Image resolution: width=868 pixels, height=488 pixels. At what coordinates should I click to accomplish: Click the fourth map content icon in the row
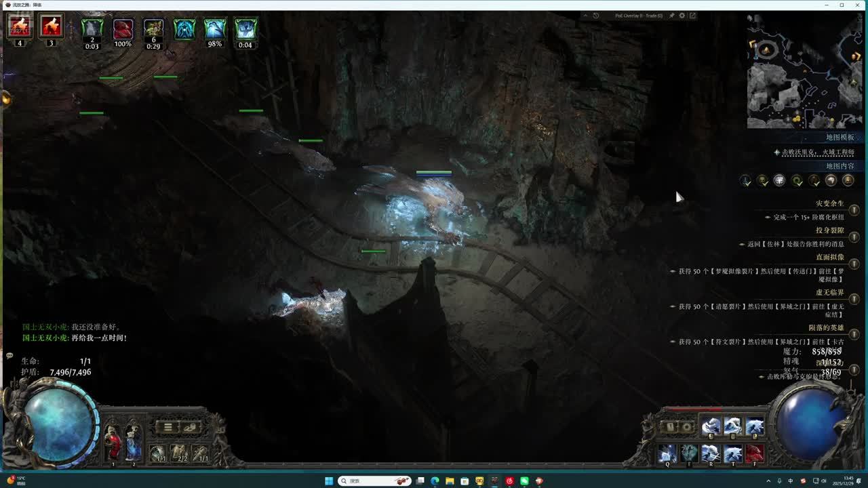[797, 181]
